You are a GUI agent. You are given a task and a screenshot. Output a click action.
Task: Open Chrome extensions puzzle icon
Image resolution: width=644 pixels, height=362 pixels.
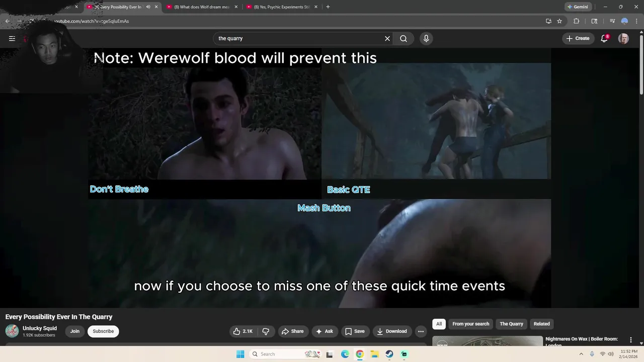point(577,21)
